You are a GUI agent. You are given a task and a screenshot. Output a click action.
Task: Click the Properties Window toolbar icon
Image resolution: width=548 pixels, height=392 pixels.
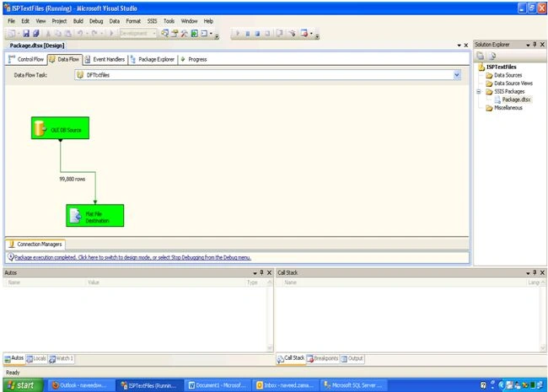coord(175,33)
